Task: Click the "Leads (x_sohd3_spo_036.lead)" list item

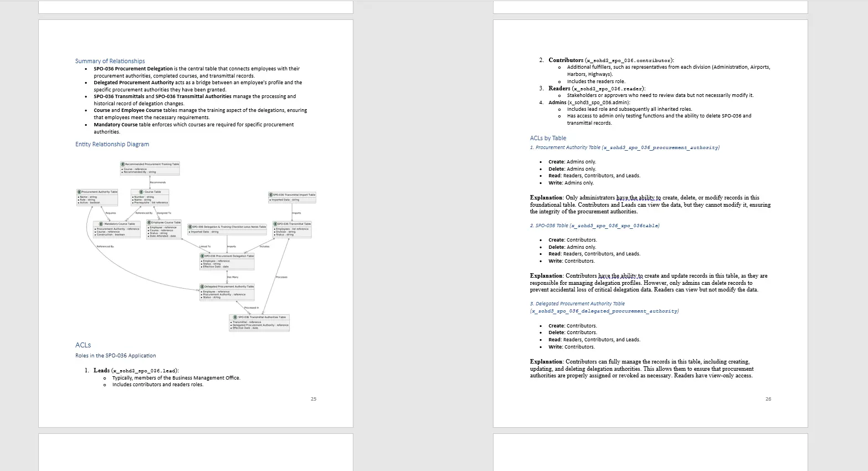Action: [x=136, y=370]
